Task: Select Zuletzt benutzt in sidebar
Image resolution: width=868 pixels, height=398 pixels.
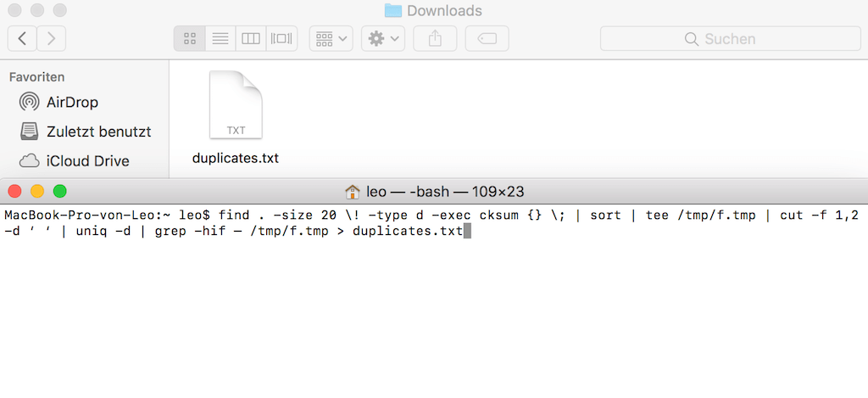Action: pyautogui.click(x=86, y=132)
